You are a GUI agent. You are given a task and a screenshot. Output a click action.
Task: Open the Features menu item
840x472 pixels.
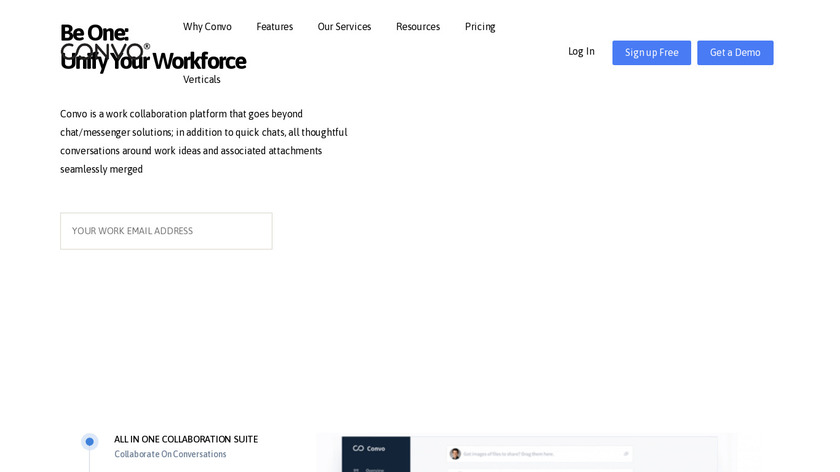(x=274, y=27)
